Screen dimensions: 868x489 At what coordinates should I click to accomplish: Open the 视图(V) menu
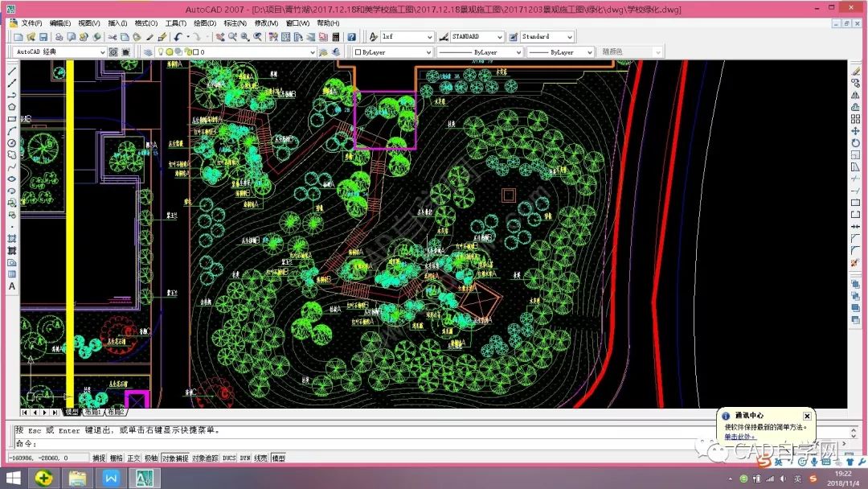[89, 23]
